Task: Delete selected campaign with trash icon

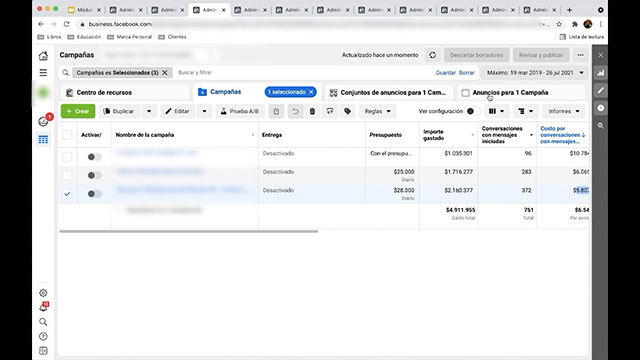Action: click(312, 111)
